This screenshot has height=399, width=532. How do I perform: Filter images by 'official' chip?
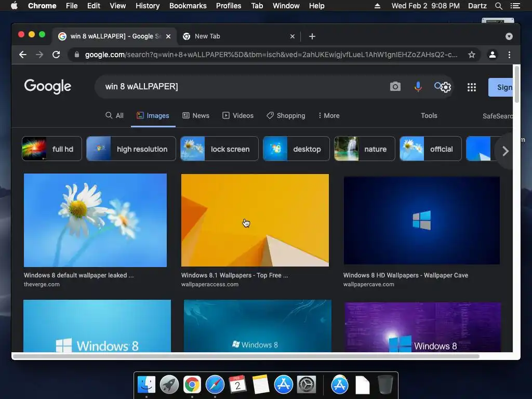431,149
